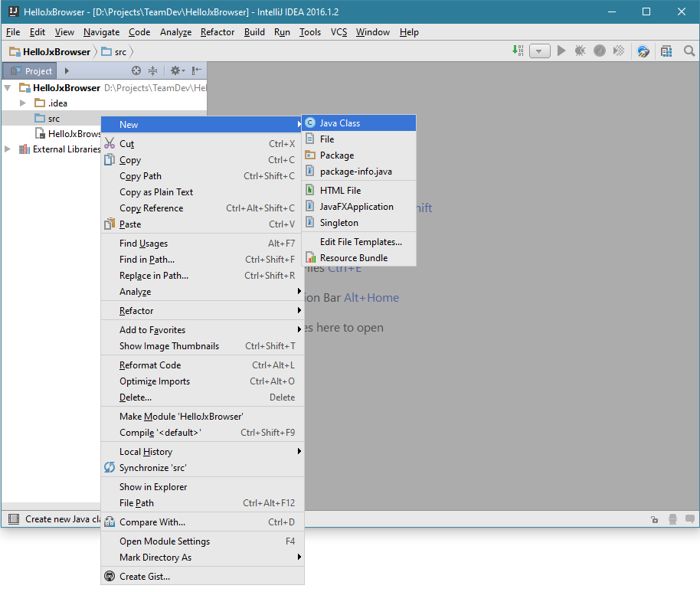Screen dimensions: 700x592
Task: Expand the Local History submenu
Action: point(299,451)
